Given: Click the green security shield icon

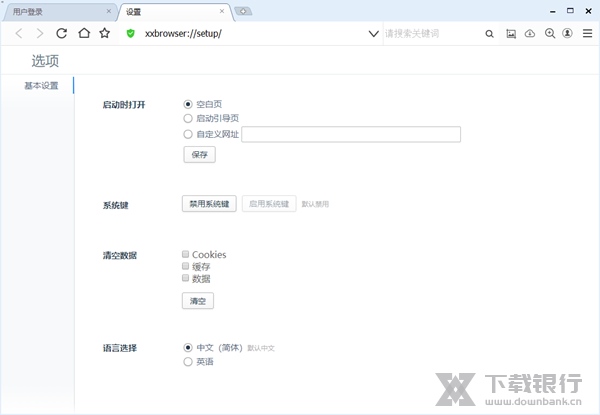Looking at the screenshot, I should (x=130, y=34).
